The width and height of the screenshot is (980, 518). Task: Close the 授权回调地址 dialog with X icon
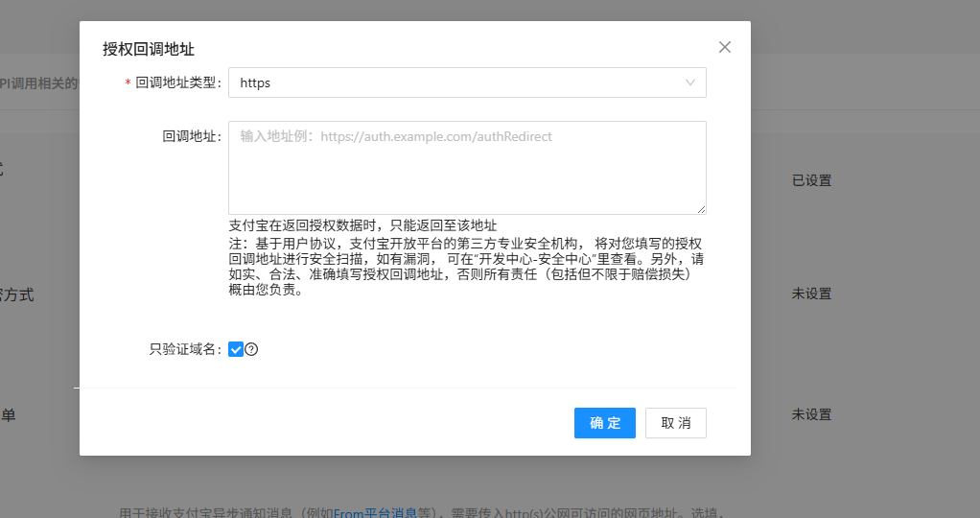coord(725,47)
